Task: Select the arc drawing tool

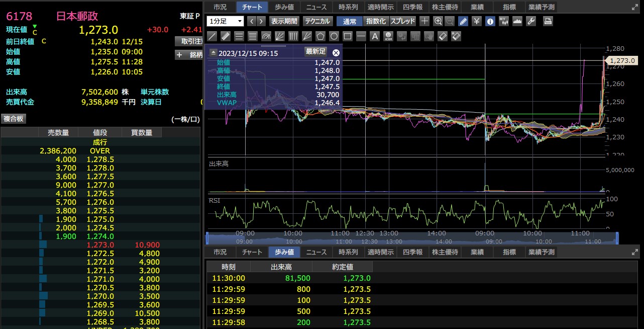Action: pyautogui.click(x=266, y=36)
